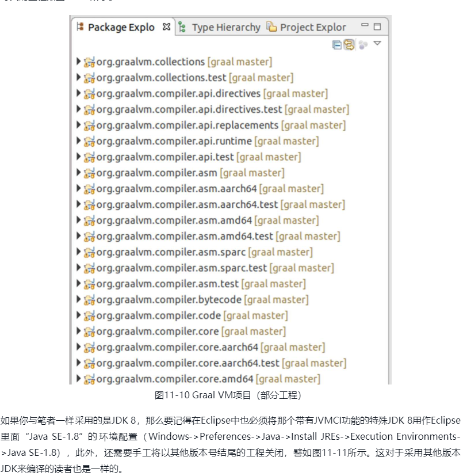Expand org.graalvm.compiler.asm.amd64.test project
Viewport: 463px width, 476px height.
tap(78, 235)
